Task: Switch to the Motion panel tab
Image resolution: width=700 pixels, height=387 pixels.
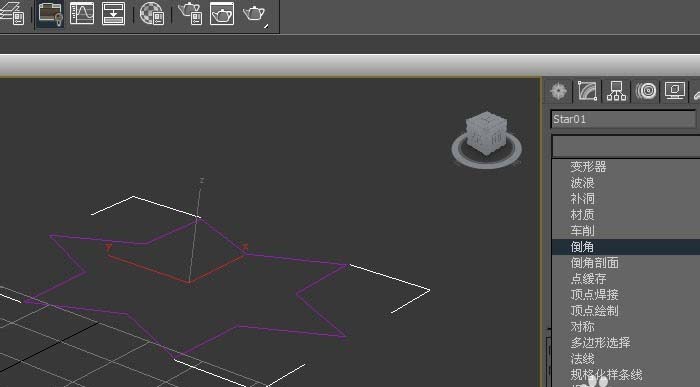Action: [x=646, y=91]
